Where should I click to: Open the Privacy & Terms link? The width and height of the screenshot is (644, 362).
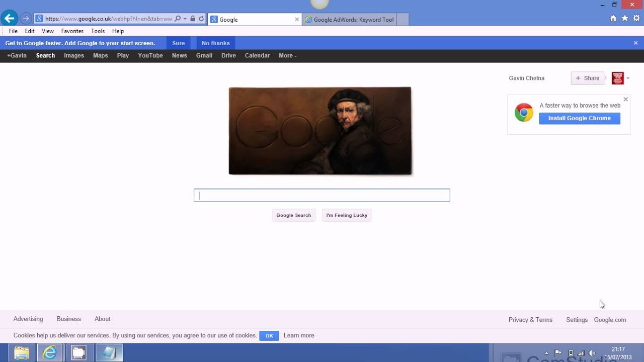tap(530, 320)
